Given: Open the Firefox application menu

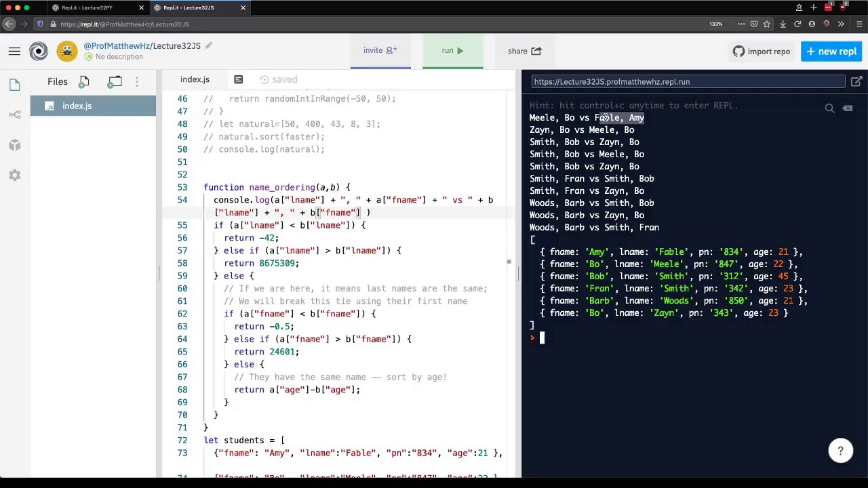Looking at the screenshot, I should [x=858, y=24].
